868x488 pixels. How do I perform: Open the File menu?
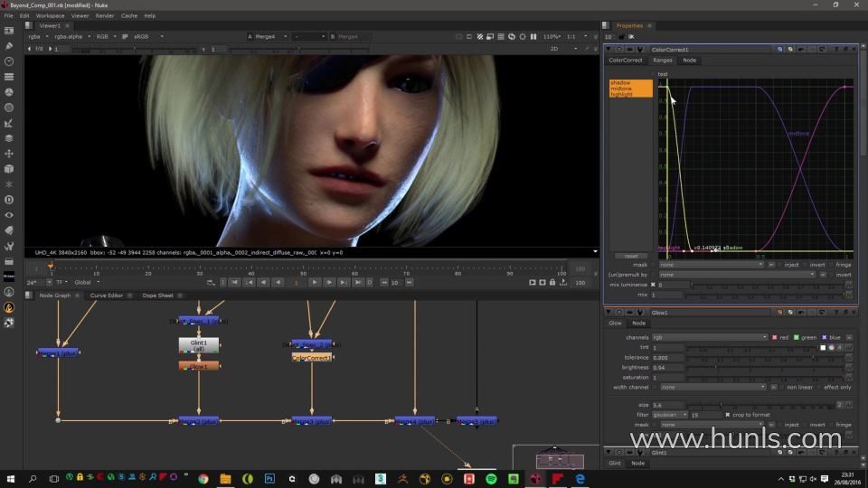[x=8, y=15]
